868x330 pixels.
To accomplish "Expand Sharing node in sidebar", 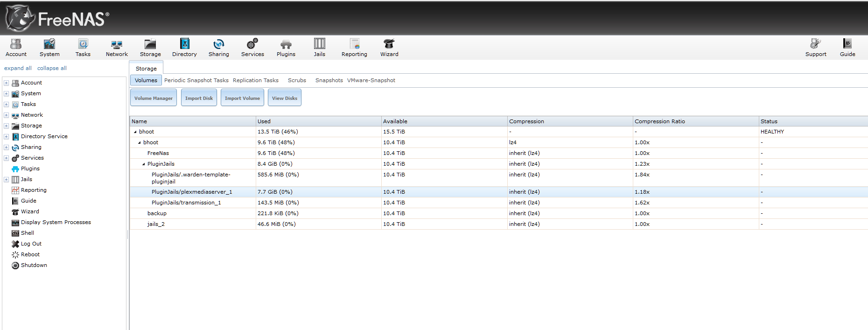I will coord(6,147).
